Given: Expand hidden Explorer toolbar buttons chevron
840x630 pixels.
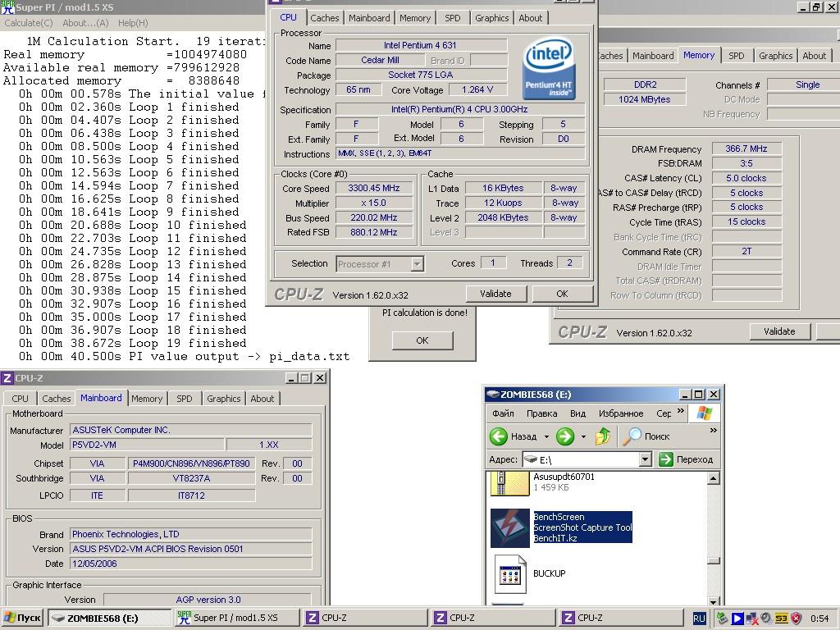Looking at the screenshot, I should pos(713,430).
